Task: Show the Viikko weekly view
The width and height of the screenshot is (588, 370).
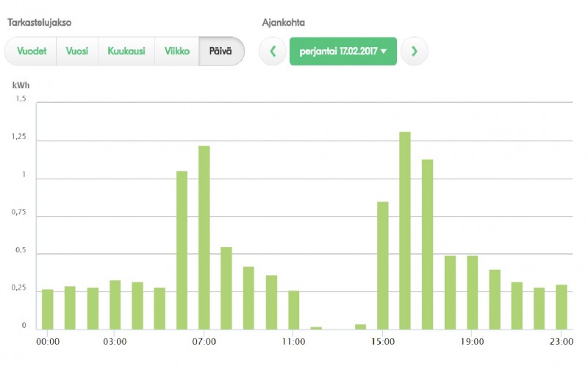Action: 177,51
